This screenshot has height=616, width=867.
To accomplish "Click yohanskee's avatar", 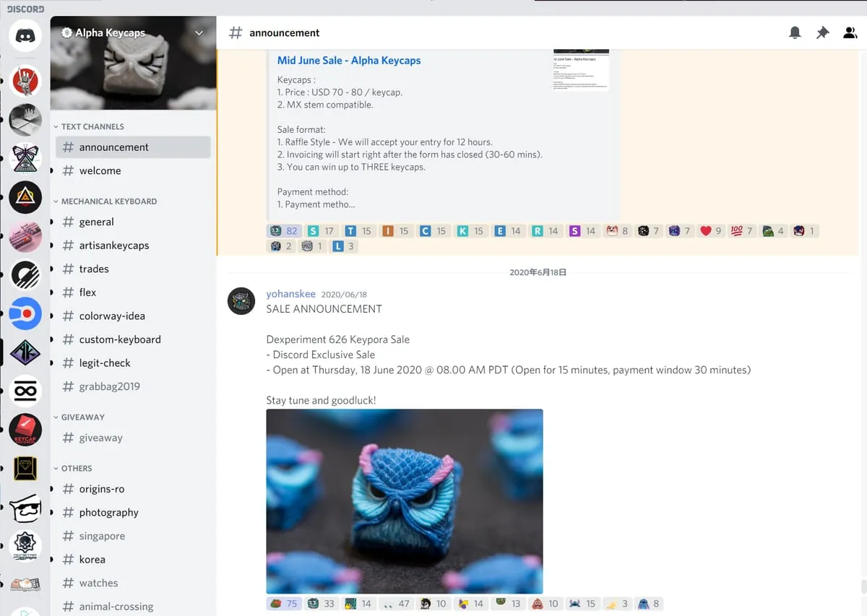I will click(241, 301).
